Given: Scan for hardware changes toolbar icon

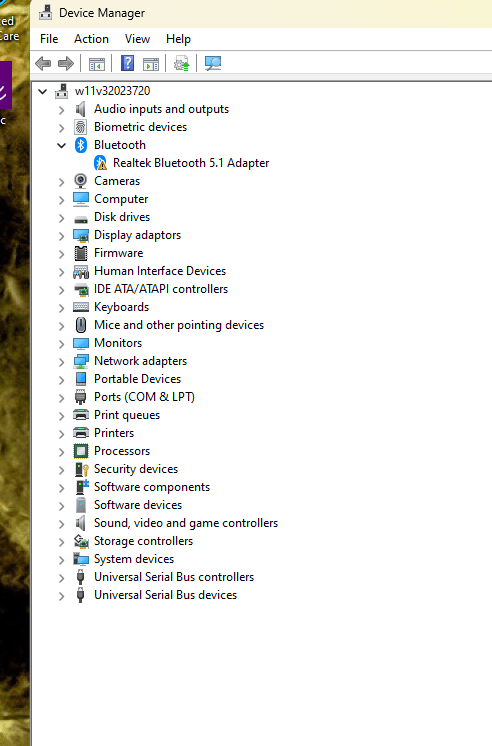Looking at the screenshot, I should coord(213,63).
